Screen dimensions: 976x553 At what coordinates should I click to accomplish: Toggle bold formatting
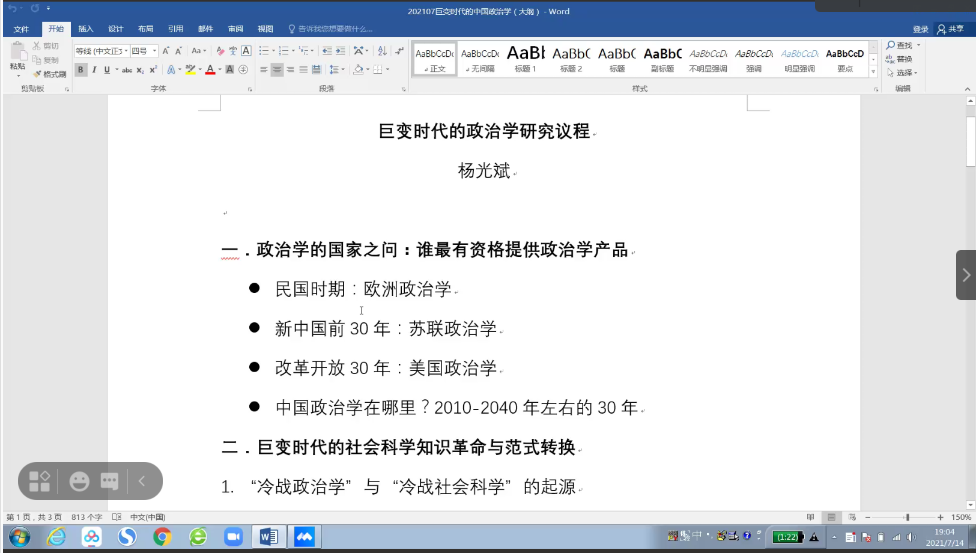pyautogui.click(x=81, y=70)
